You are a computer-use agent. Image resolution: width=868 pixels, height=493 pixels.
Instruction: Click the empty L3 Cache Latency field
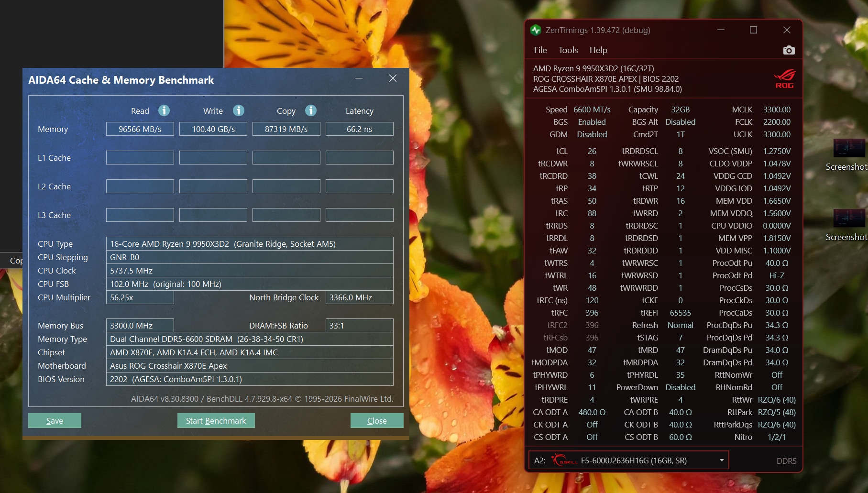(360, 215)
